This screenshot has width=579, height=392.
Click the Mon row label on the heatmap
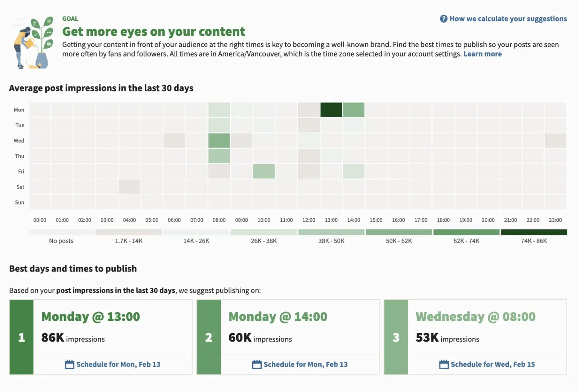click(x=19, y=110)
